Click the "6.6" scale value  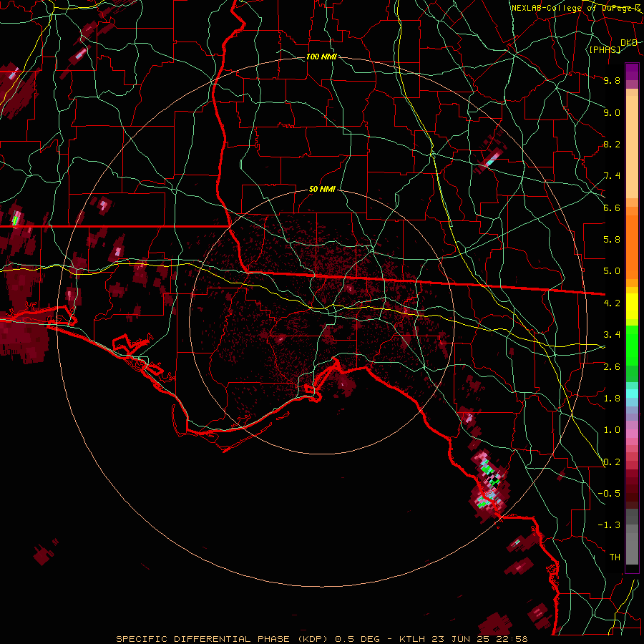[612, 208]
